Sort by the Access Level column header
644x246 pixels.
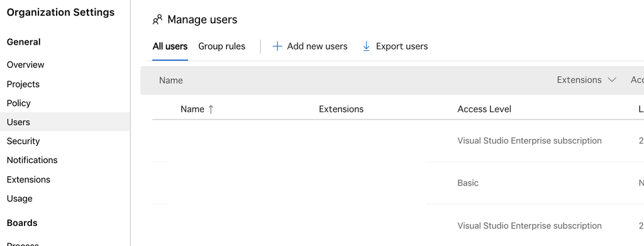(x=484, y=109)
